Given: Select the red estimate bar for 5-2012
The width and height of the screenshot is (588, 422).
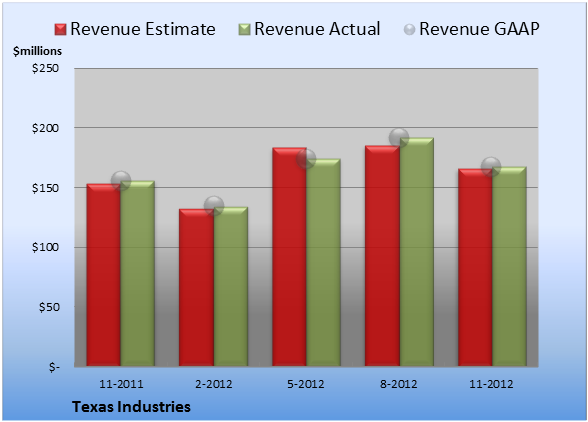Looking at the screenshot, I should coord(289,257).
